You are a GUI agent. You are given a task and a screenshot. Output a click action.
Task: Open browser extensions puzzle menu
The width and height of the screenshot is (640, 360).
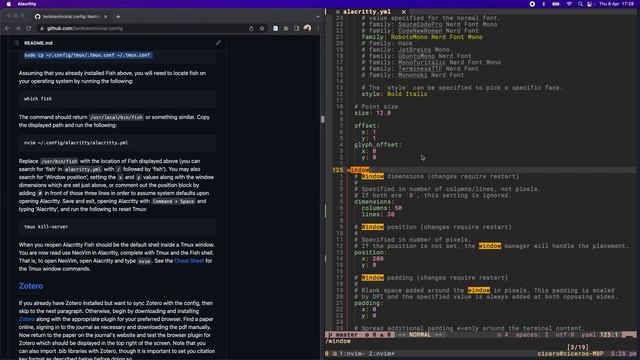286,28
